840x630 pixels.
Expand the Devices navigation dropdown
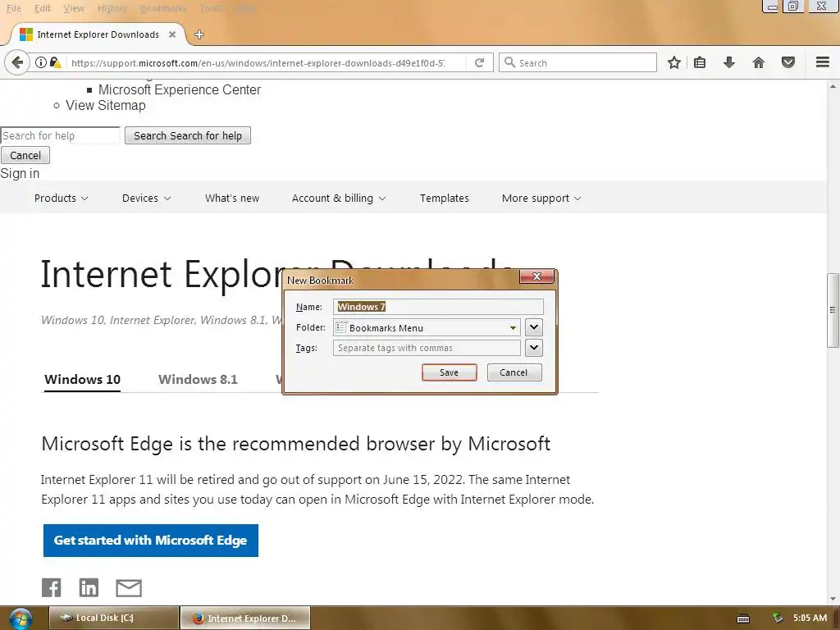click(146, 199)
